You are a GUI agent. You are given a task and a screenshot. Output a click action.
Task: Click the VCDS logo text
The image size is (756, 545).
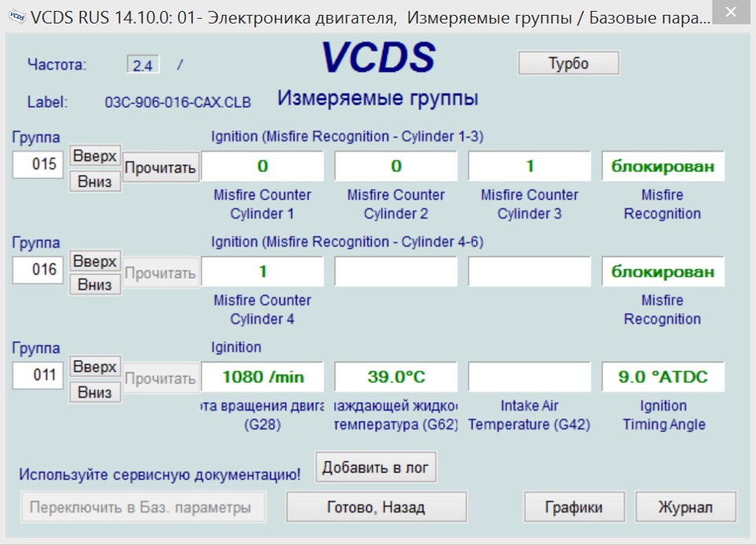pos(379,57)
